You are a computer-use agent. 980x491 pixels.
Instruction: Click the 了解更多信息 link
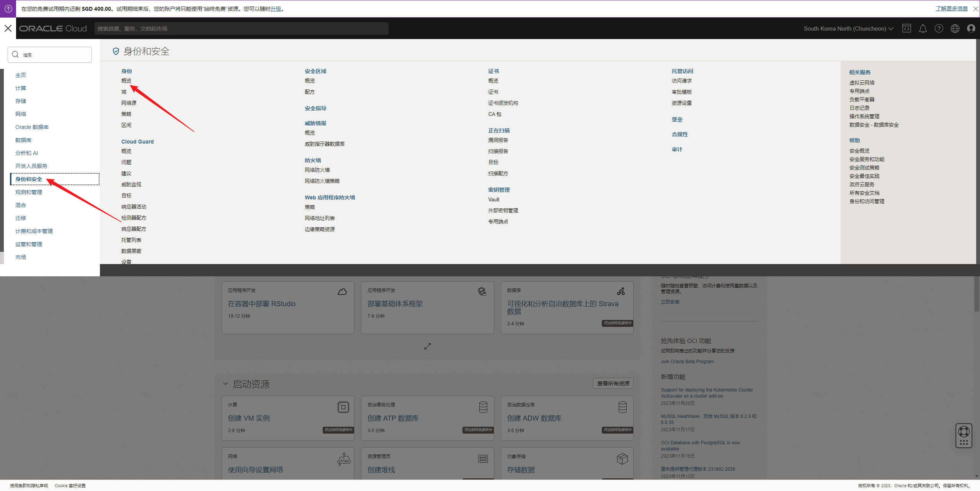tap(951, 8)
